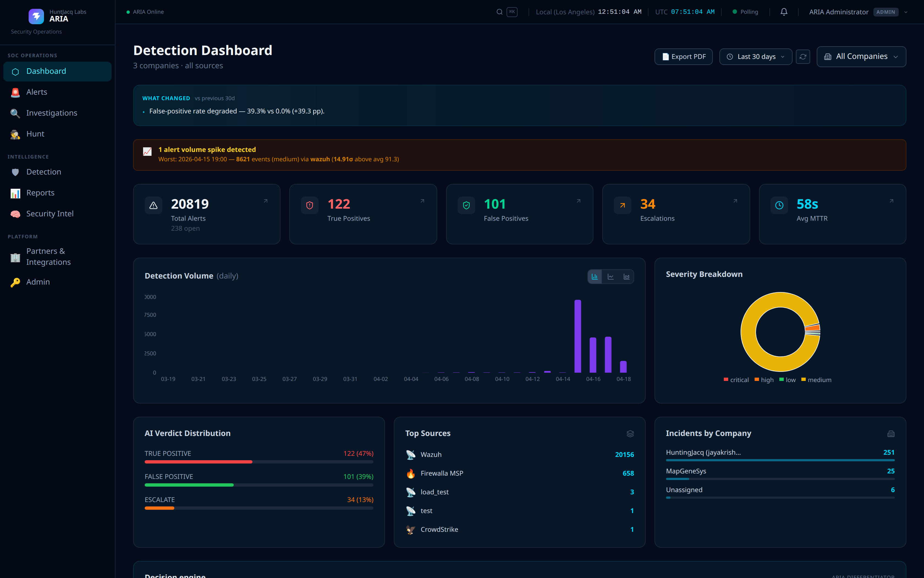Viewport: 924px width, 578px height.
Task: Click the ⌘K shortcut badge
Action: pos(512,12)
